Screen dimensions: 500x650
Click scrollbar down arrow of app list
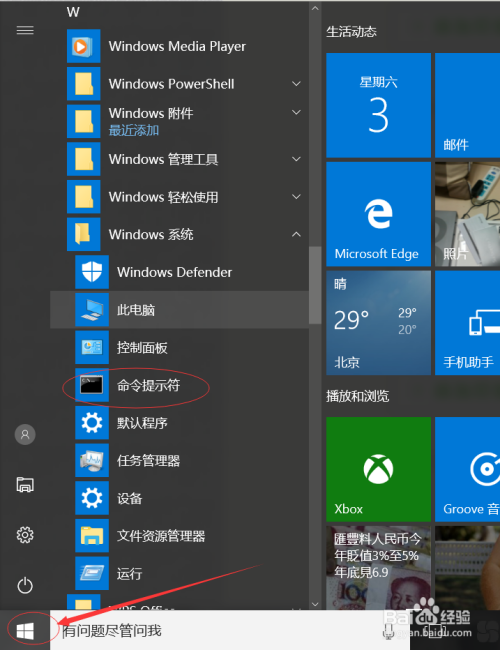point(315,604)
